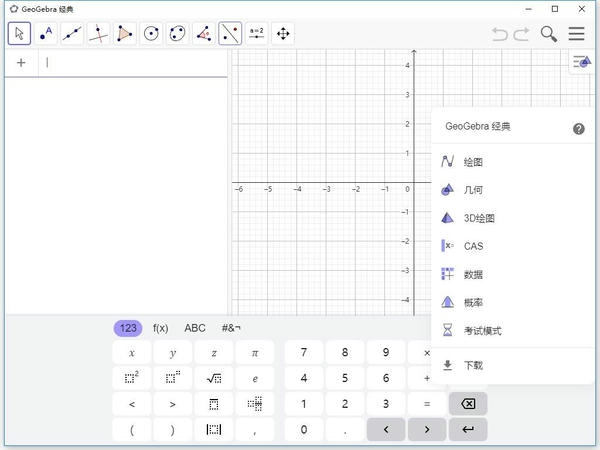Tap the greater-than key

[173, 404]
